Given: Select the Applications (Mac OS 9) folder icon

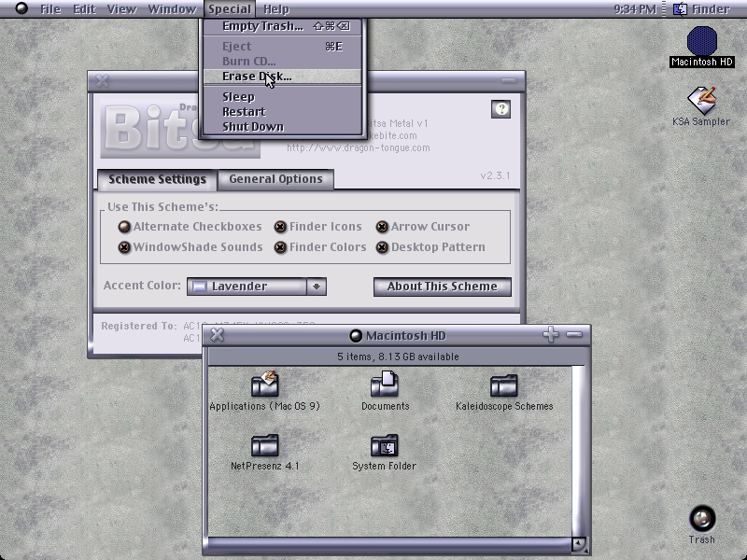Looking at the screenshot, I should [x=265, y=384].
